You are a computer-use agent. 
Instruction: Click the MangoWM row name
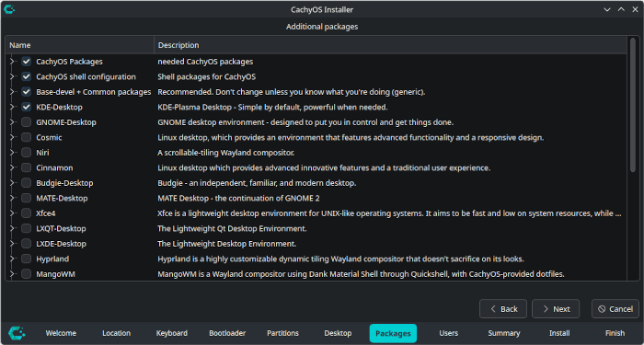coord(55,274)
